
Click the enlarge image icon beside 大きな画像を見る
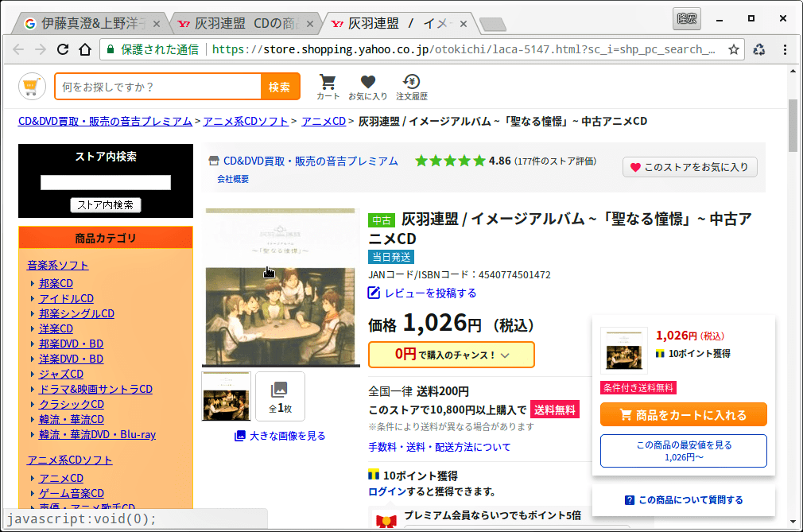click(239, 436)
